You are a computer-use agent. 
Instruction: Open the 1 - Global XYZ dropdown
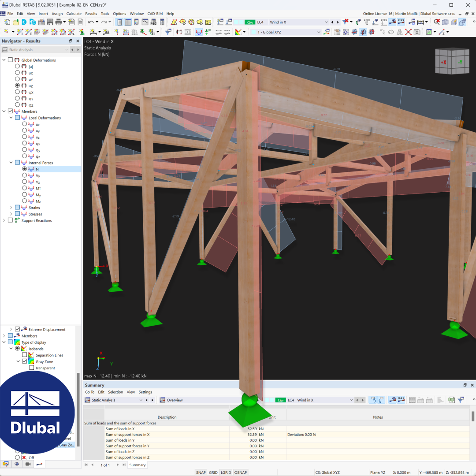[x=319, y=32]
